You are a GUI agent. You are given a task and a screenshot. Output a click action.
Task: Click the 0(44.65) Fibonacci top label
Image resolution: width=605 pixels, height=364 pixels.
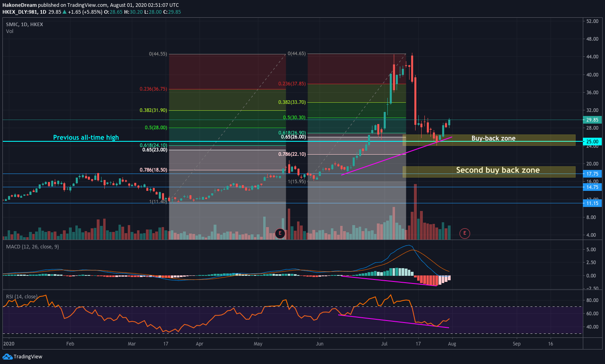(x=296, y=54)
